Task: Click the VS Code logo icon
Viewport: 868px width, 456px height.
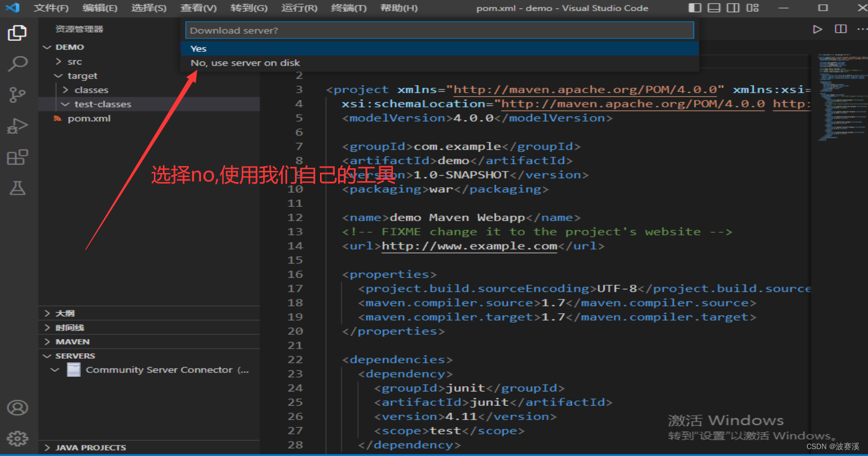Action: 12,8
